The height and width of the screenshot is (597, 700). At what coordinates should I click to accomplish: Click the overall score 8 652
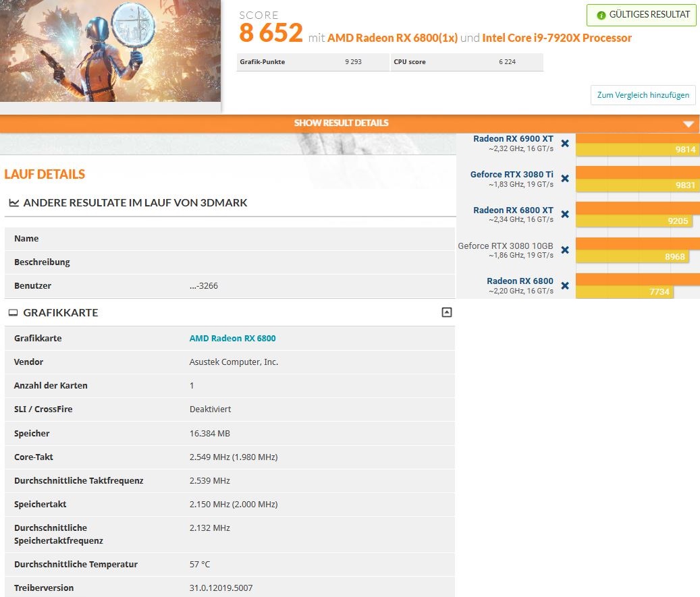[x=271, y=32]
